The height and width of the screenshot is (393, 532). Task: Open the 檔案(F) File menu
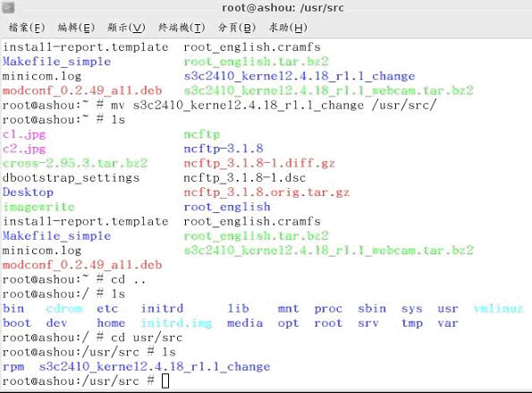(x=27, y=28)
